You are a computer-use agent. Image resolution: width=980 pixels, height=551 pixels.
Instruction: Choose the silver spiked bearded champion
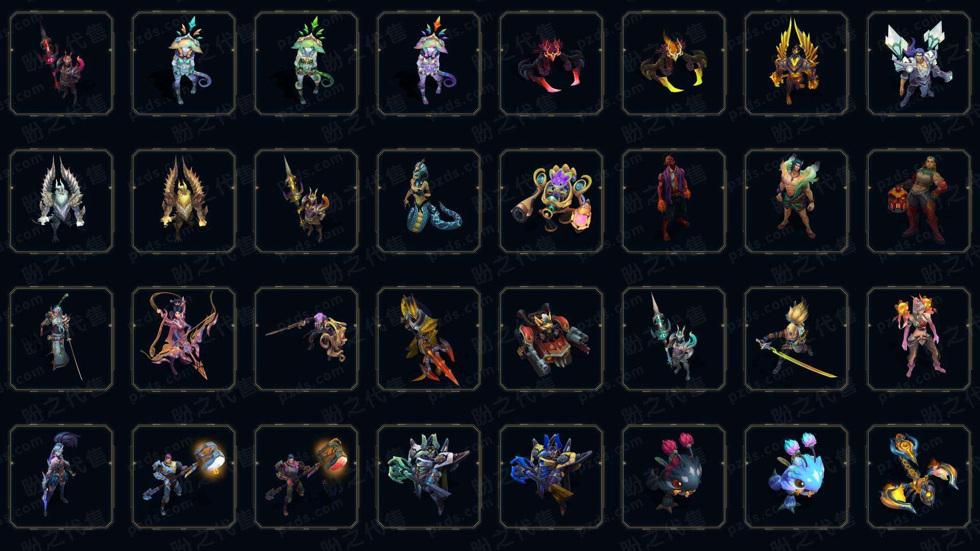(x=61, y=201)
